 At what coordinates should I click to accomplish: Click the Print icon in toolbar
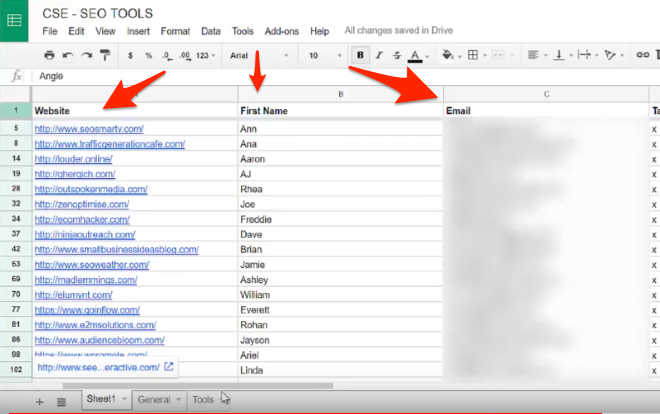coord(49,55)
